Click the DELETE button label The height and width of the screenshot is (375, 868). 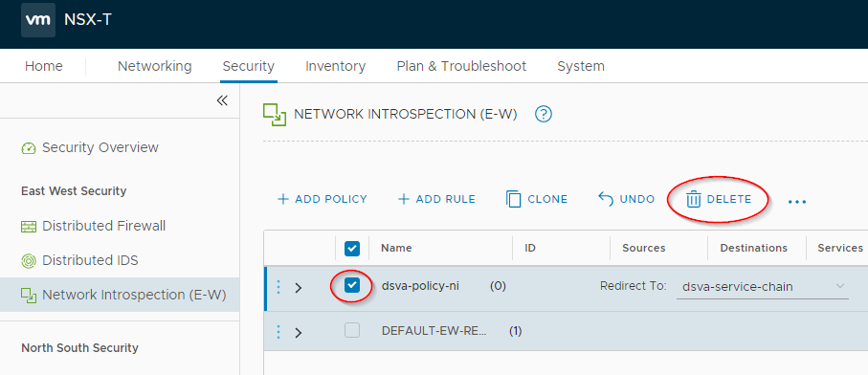click(729, 199)
